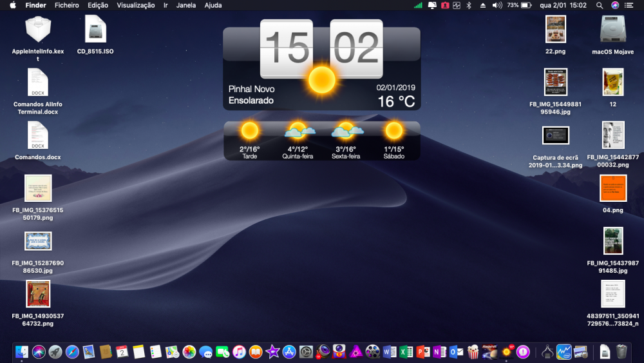Open the Notification Center menu bar icon

coord(629,5)
